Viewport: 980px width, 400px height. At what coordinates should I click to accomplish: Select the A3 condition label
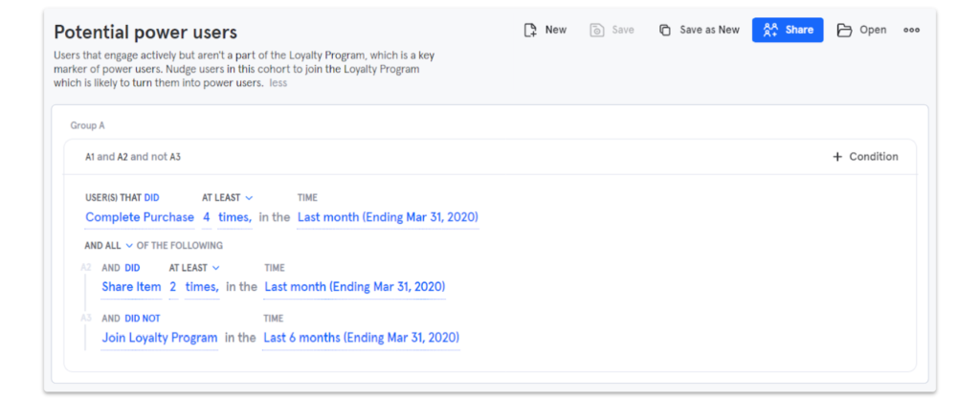[85, 319]
